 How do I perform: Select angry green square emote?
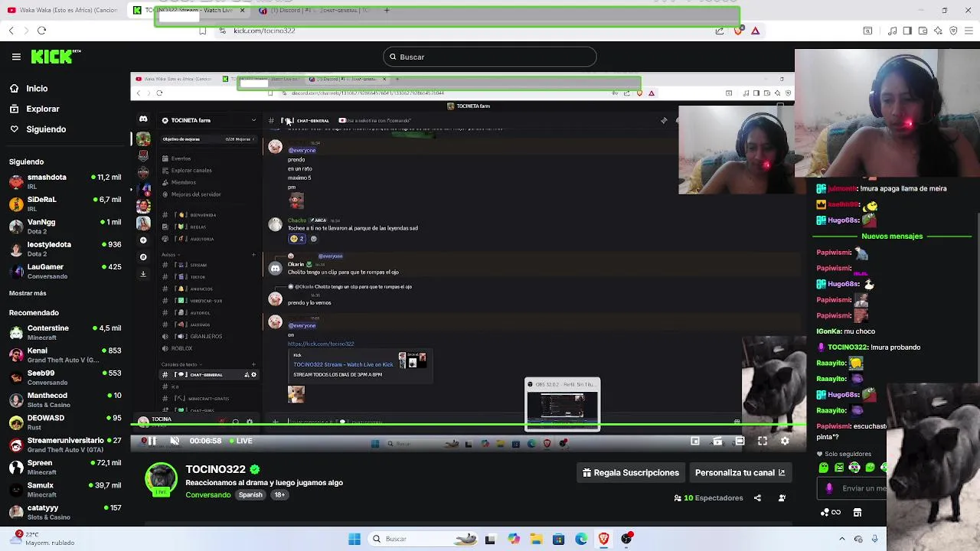(839, 468)
